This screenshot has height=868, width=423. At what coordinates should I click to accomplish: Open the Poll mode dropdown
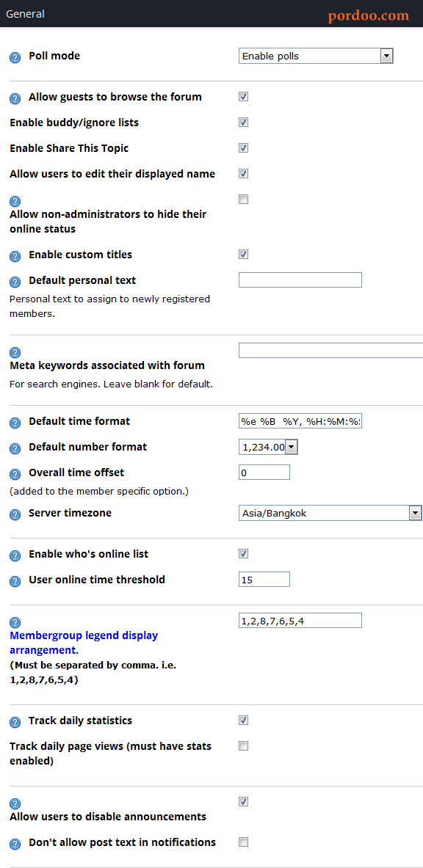tap(316, 56)
